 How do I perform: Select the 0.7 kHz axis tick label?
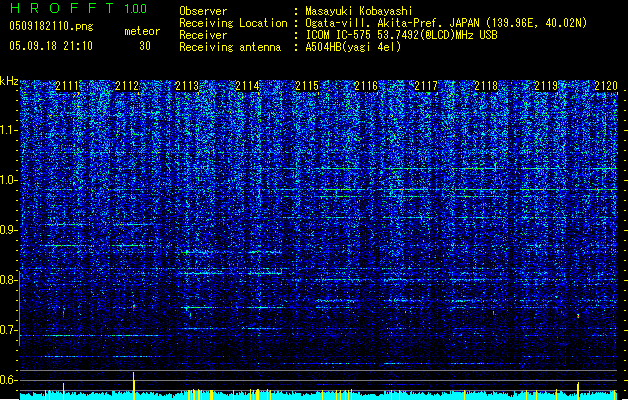(8, 330)
